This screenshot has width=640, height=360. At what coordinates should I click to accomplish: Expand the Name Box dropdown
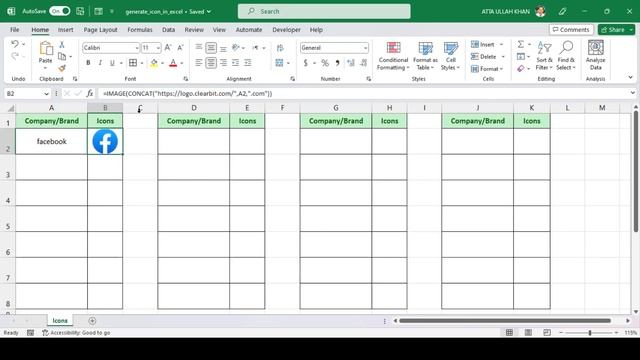46,93
